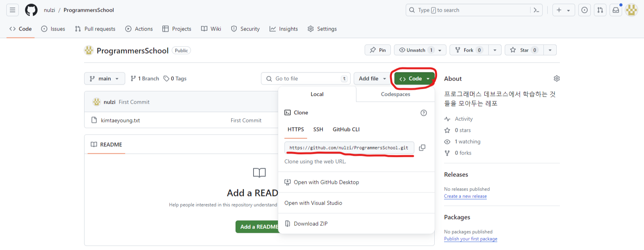Open the Add file dropdown

[x=372, y=79]
